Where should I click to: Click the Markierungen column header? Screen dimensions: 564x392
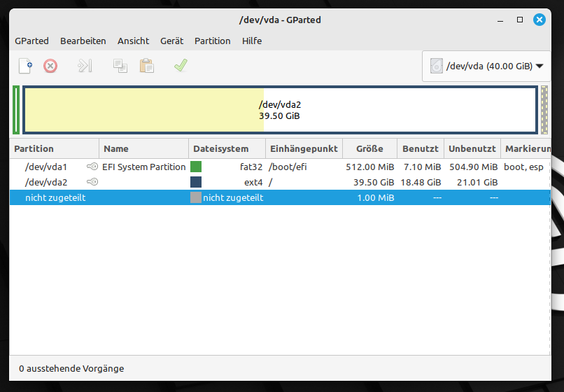click(x=526, y=148)
